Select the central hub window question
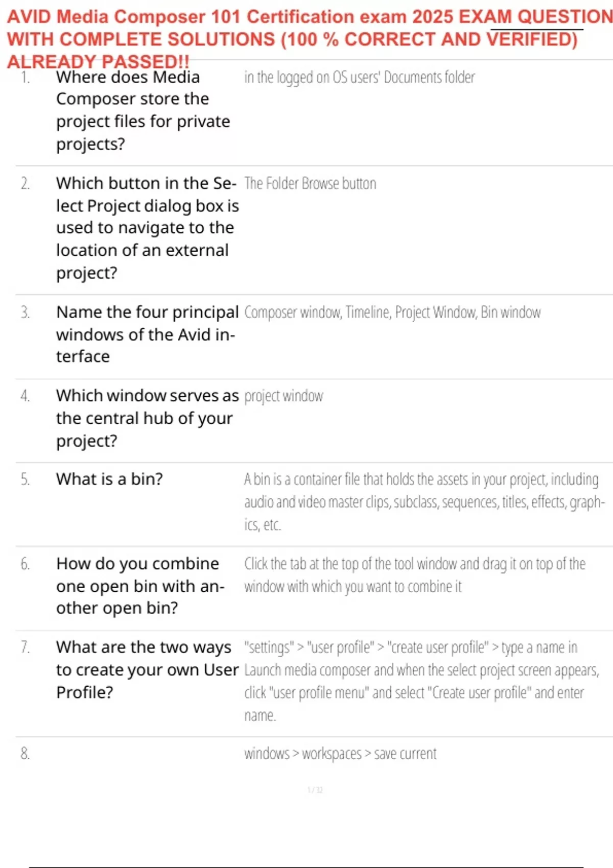Screen dimensions: 613x868 [x=147, y=418]
